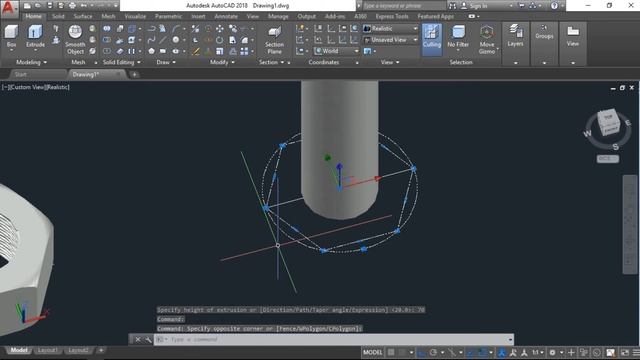
Task: Click the search keyword input box
Action: pyautogui.click(x=404, y=6)
